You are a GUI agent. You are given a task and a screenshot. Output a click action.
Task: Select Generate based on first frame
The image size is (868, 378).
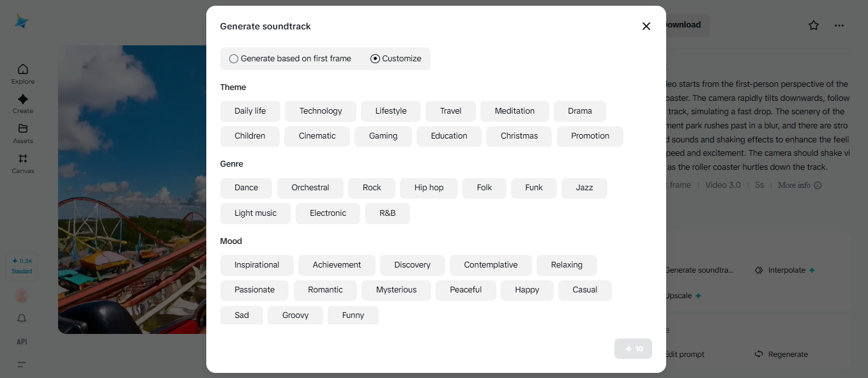coord(234,59)
